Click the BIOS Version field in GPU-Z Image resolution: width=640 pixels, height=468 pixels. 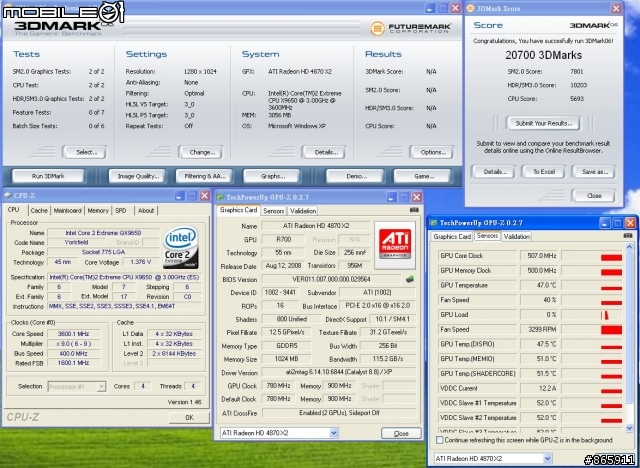pyautogui.click(x=331, y=279)
